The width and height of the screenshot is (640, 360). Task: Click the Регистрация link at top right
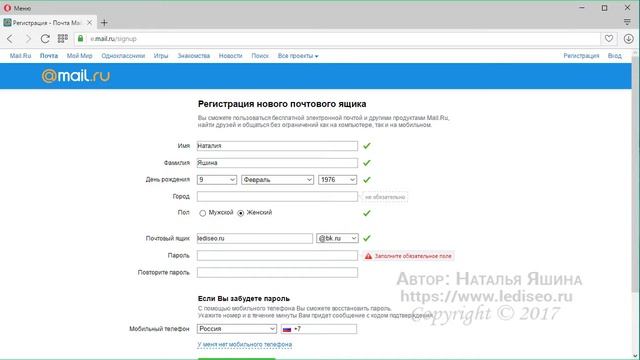click(x=581, y=56)
